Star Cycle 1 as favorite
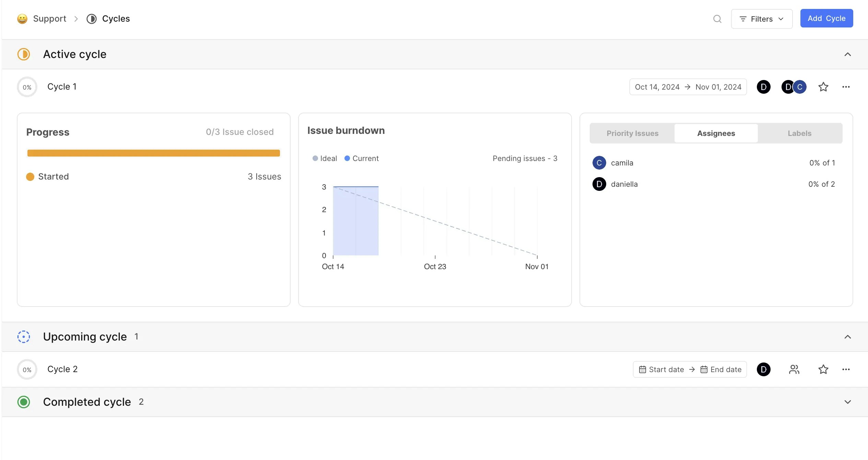The height and width of the screenshot is (460, 868). (823, 87)
